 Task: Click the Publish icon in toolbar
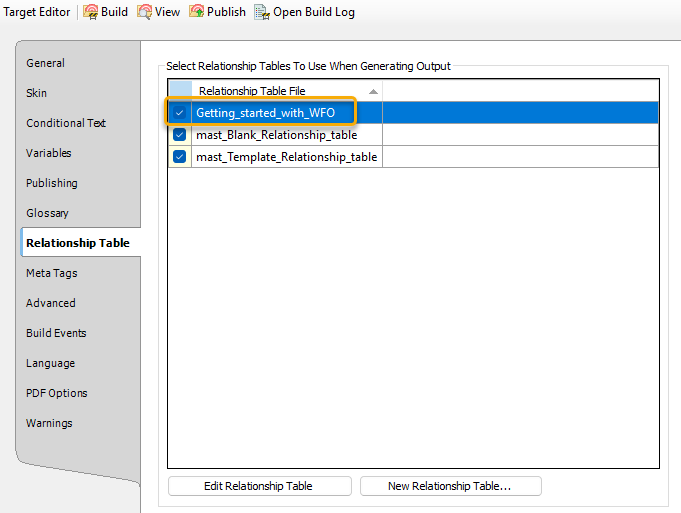pyautogui.click(x=196, y=12)
